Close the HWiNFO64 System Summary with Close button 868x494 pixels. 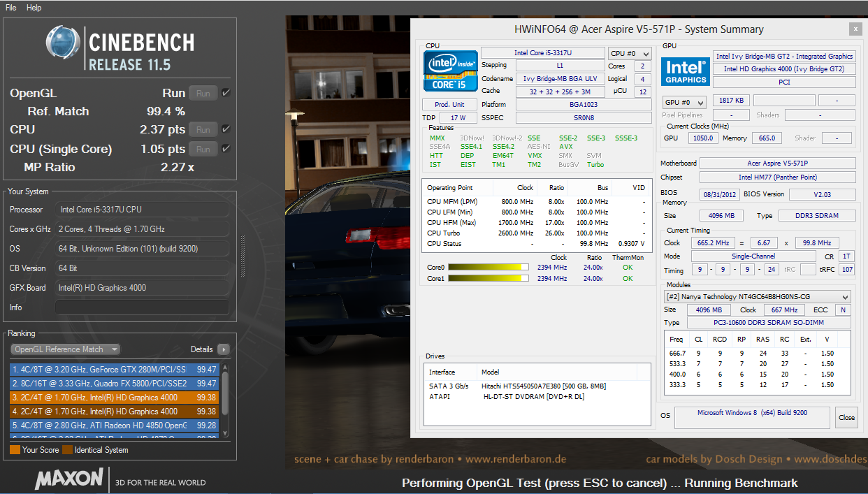846,417
